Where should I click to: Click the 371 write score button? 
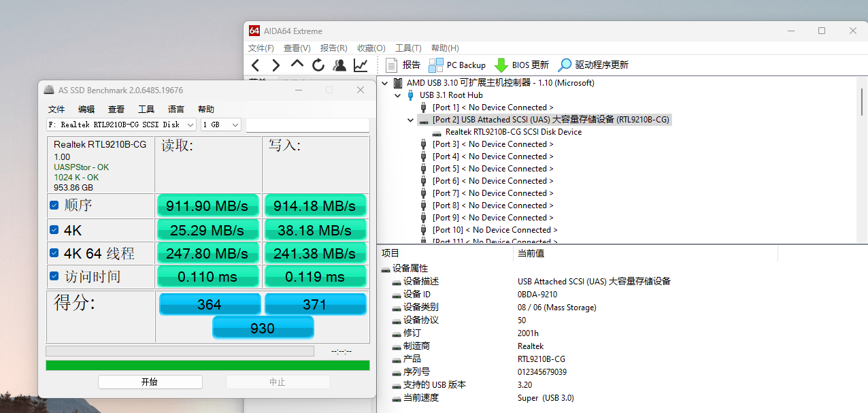coord(315,305)
